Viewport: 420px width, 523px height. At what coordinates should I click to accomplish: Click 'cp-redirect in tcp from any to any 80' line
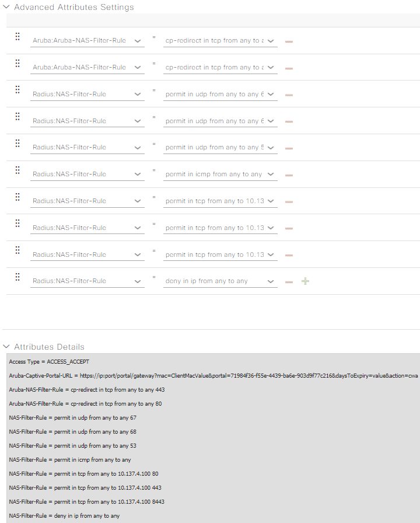(85, 403)
